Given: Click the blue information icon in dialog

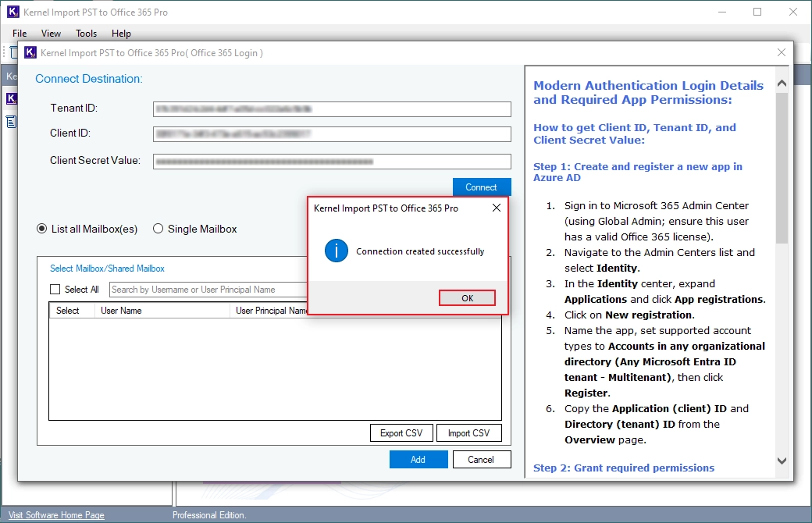Looking at the screenshot, I should tap(336, 251).
